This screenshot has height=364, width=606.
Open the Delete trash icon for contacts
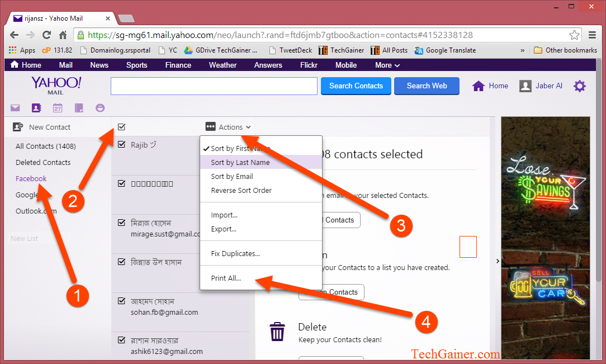(277, 332)
